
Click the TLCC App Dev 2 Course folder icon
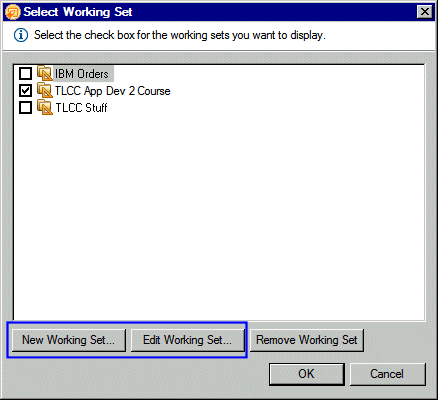[45, 90]
